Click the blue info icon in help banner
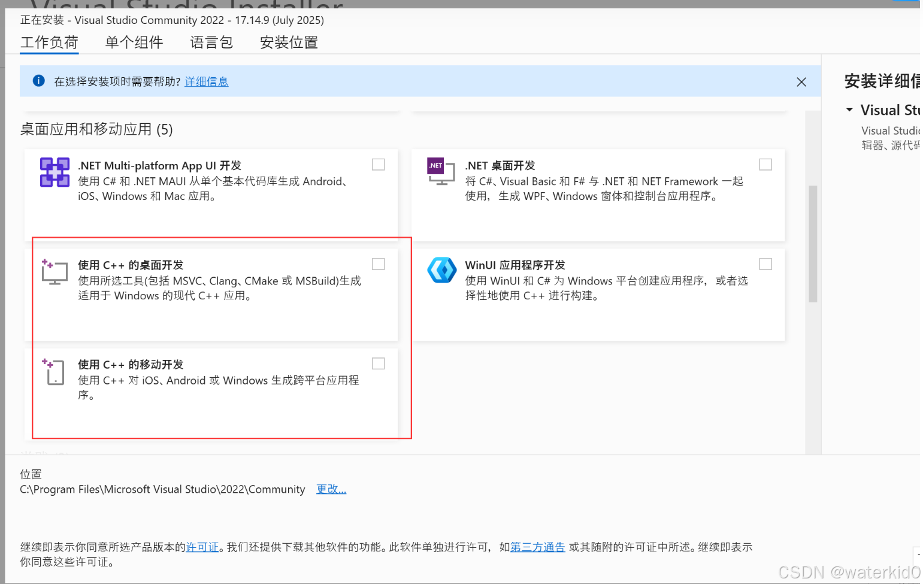This screenshot has height=588, width=923. point(39,81)
